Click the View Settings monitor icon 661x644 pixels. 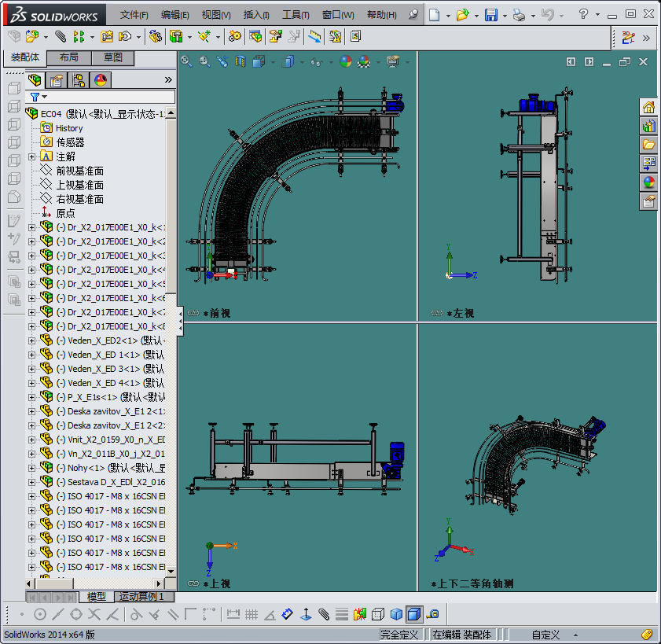click(393, 61)
